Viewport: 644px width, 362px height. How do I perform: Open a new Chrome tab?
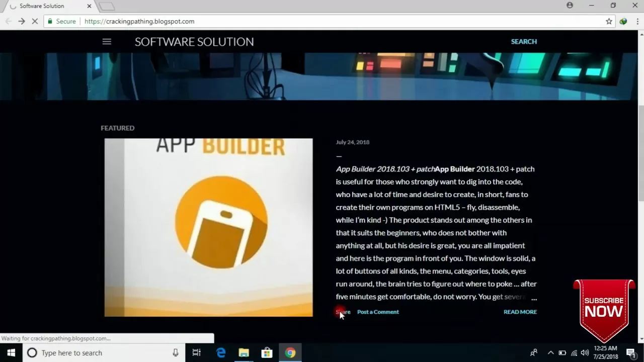(x=107, y=7)
